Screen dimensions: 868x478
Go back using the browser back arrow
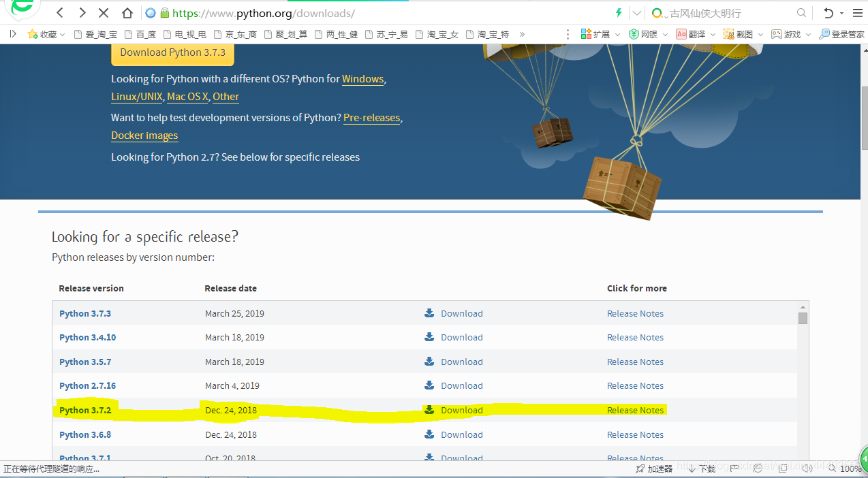click(60, 13)
